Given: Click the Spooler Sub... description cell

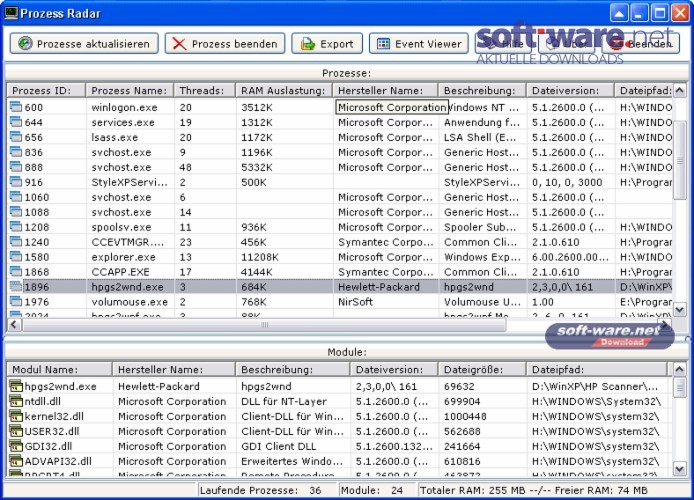Looking at the screenshot, I should click(480, 227).
